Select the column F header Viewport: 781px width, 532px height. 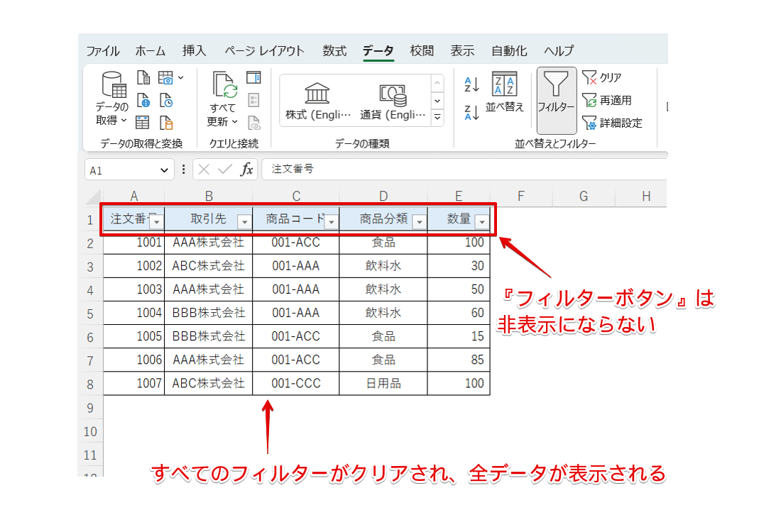coord(521,196)
